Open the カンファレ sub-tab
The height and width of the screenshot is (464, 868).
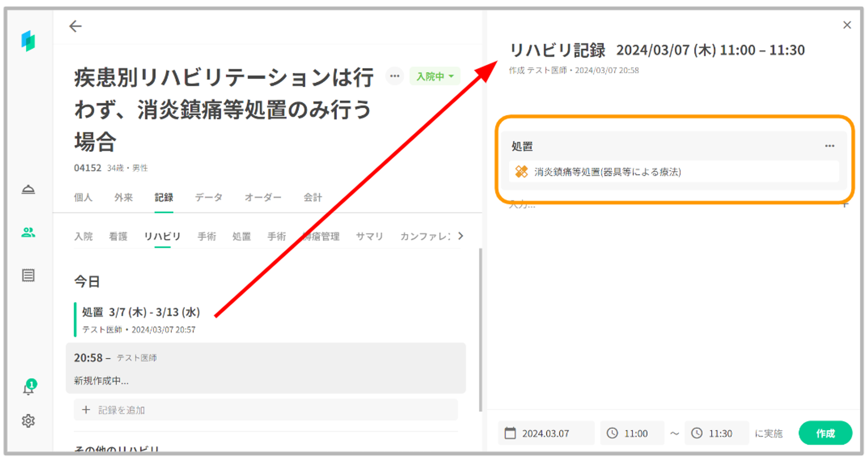click(425, 236)
